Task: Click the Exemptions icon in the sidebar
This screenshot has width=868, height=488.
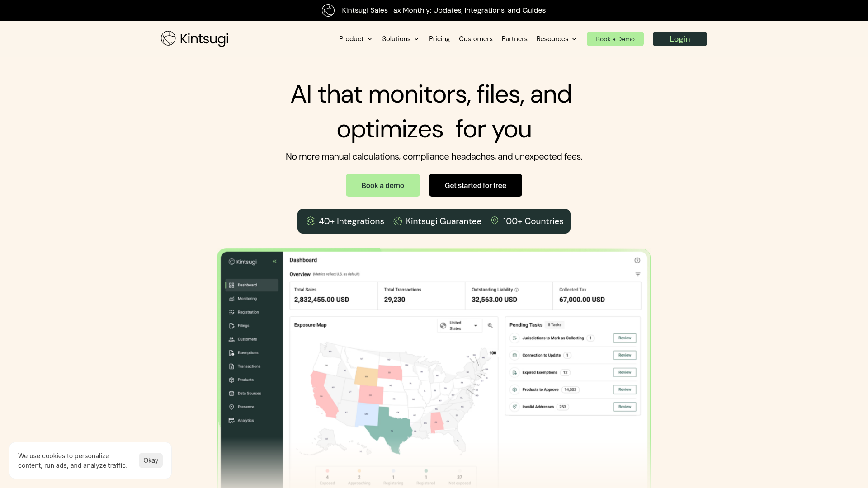Action: click(231, 353)
